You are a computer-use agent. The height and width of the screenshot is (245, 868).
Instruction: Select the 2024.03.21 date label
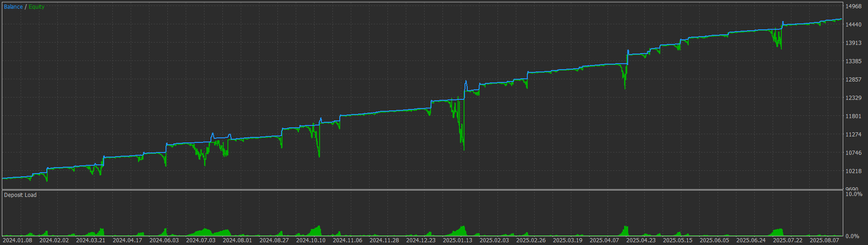[x=91, y=240]
